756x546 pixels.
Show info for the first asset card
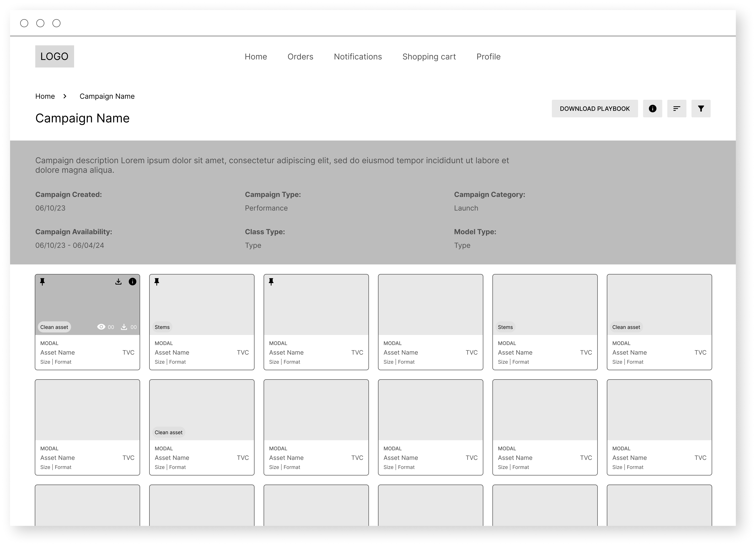(x=132, y=282)
